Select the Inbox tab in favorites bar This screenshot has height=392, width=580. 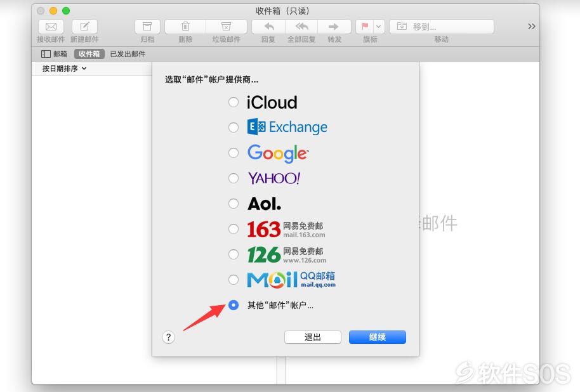coord(89,54)
